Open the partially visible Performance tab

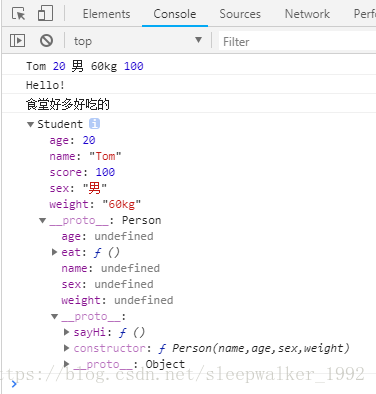pos(365,14)
